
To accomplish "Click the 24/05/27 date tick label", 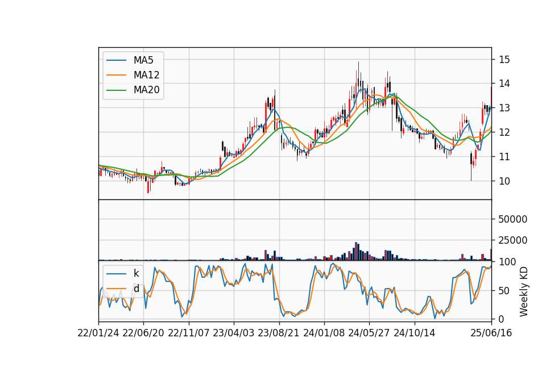I will coord(369,333).
